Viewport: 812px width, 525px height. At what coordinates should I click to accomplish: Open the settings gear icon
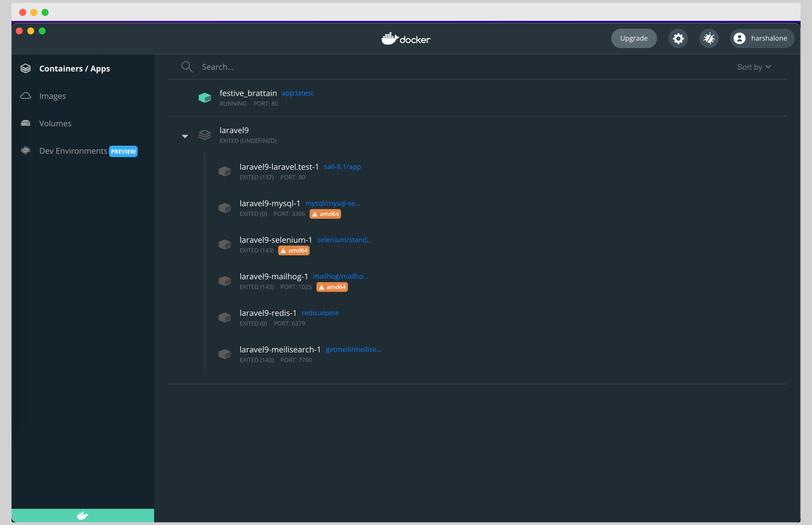[678, 38]
